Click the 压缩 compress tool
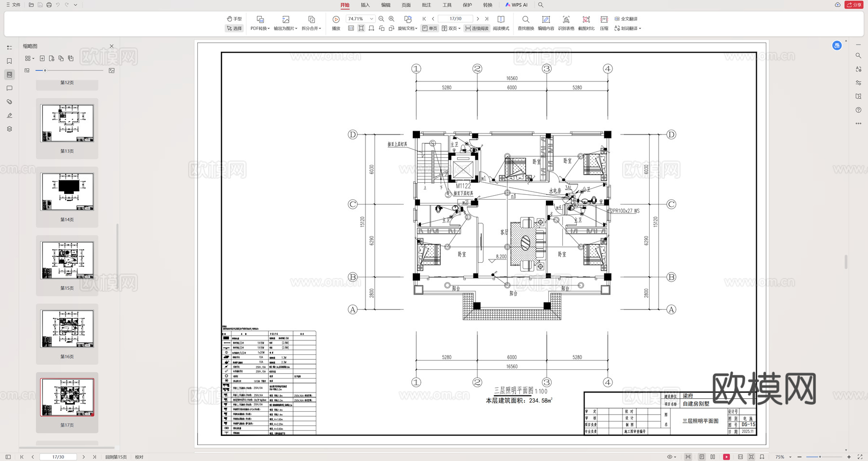The width and height of the screenshot is (868, 461). click(604, 23)
